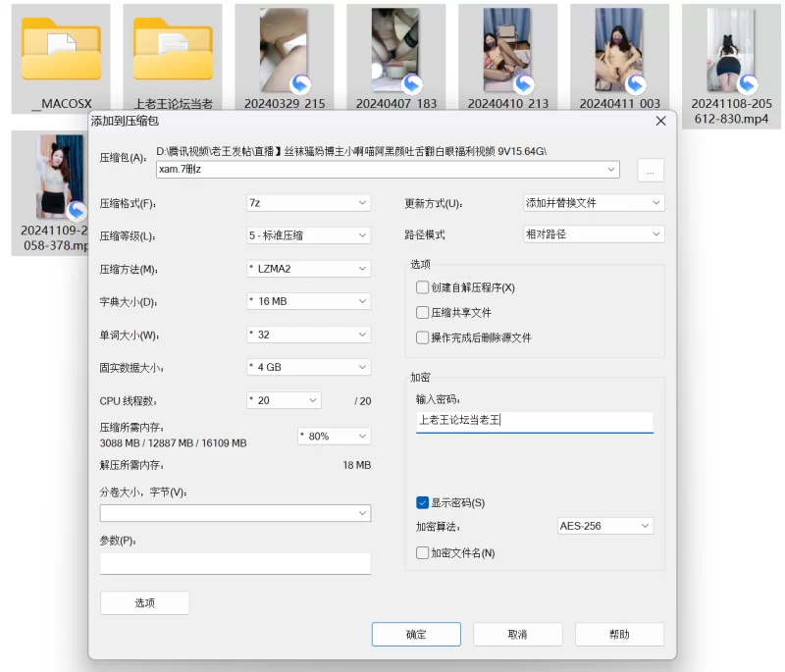Expand the 更新方式 dropdown

594,203
